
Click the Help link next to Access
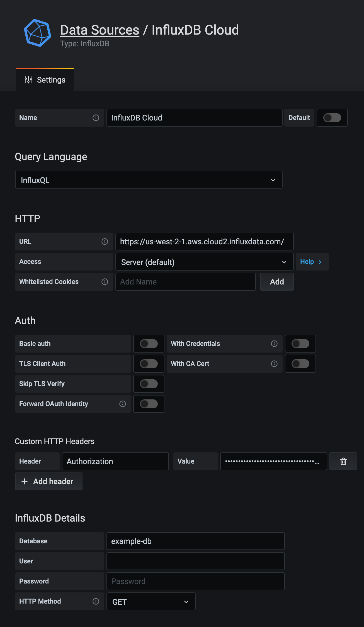(312, 262)
